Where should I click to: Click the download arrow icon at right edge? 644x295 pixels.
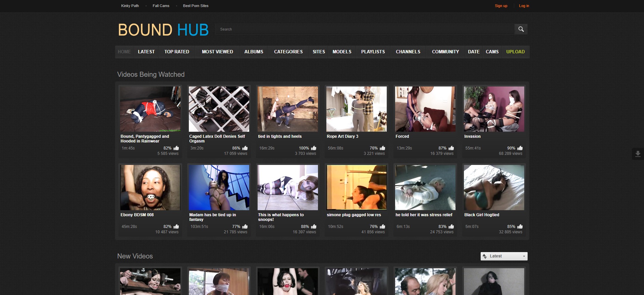coord(638,154)
